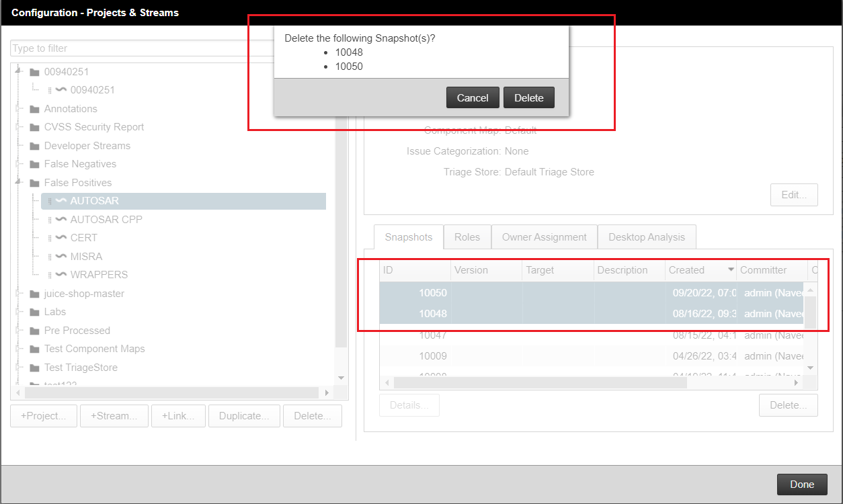This screenshot has height=504, width=843.
Task: Open the Created column sort dropdown
Action: [x=731, y=269]
